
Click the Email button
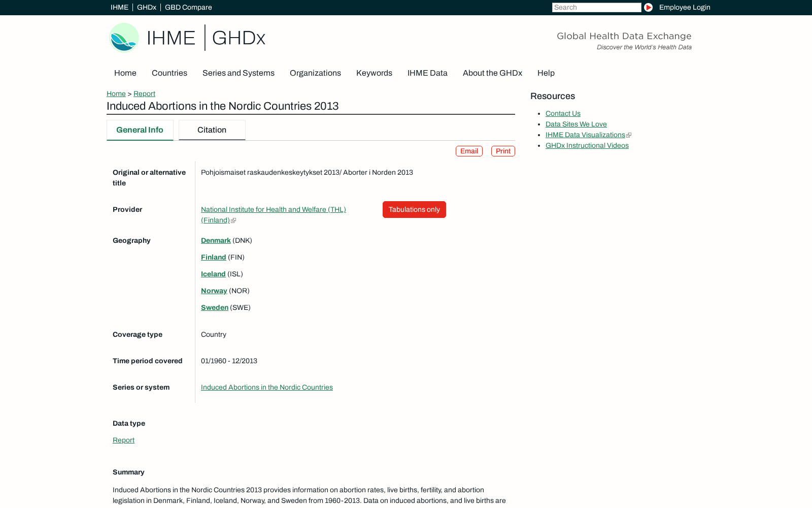click(x=469, y=151)
